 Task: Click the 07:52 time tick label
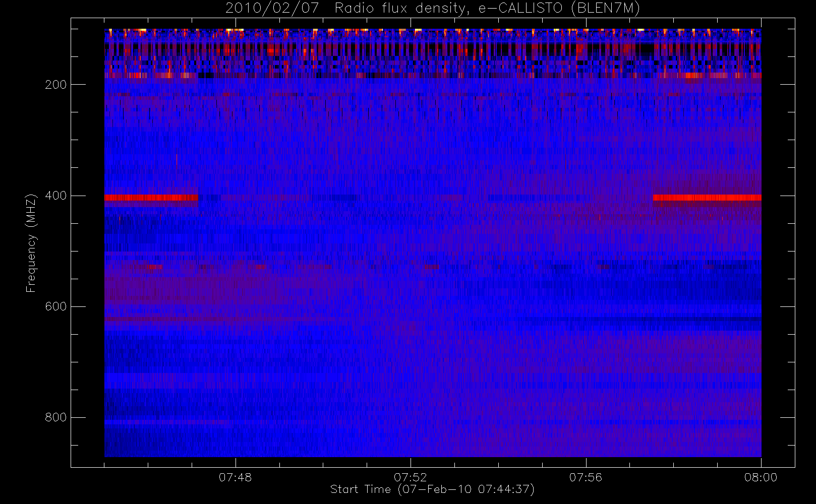[411, 477]
